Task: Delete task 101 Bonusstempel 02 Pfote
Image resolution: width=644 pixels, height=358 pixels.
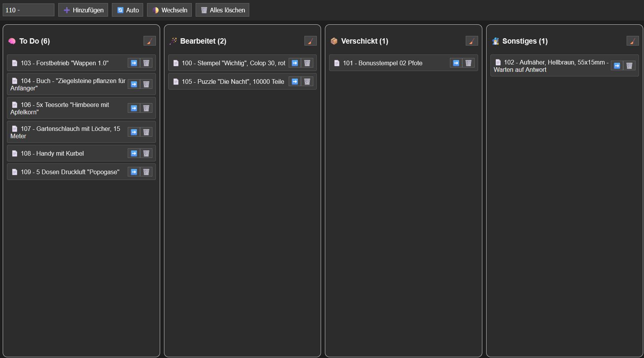Action: (468, 63)
